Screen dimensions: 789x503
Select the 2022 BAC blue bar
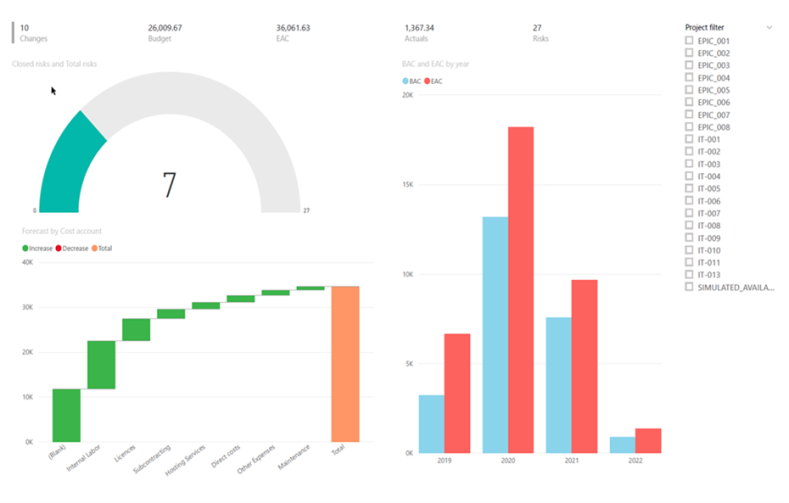click(622, 445)
